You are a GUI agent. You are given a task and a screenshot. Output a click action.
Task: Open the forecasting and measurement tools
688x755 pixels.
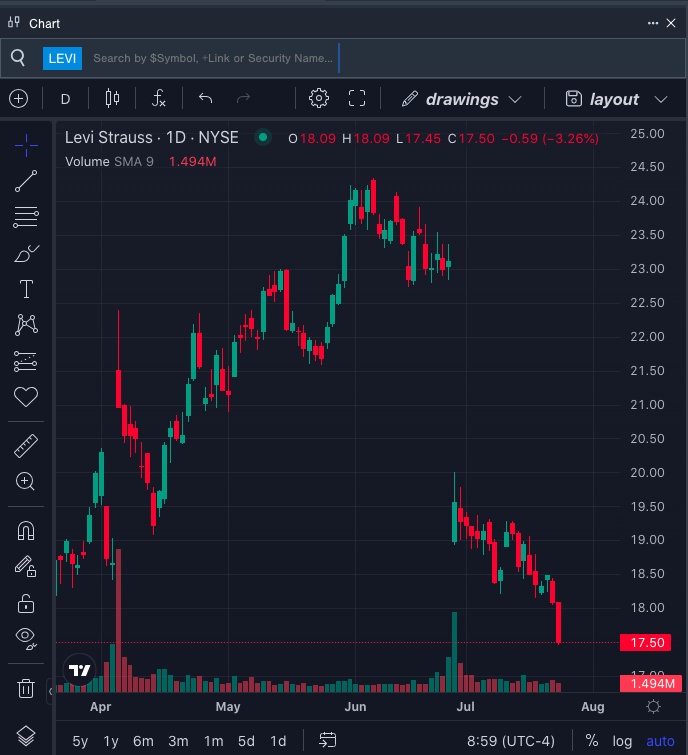[26, 361]
